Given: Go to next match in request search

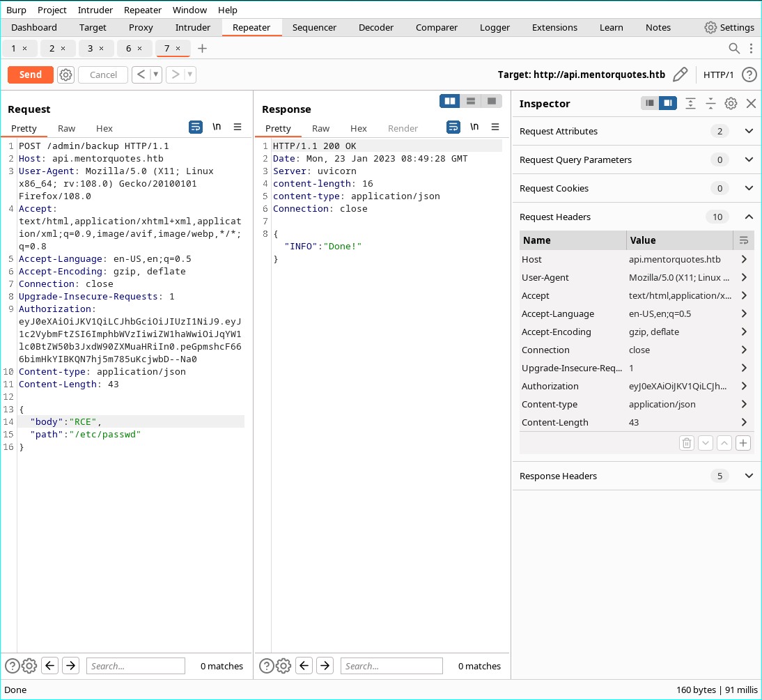Looking at the screenshot, I should point(71,665).
